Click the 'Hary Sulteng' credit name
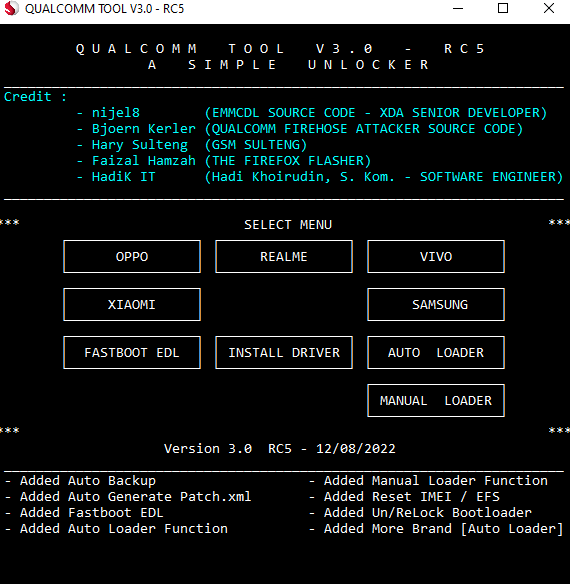This screenshot has height=584, width=570. pos(140,145)
